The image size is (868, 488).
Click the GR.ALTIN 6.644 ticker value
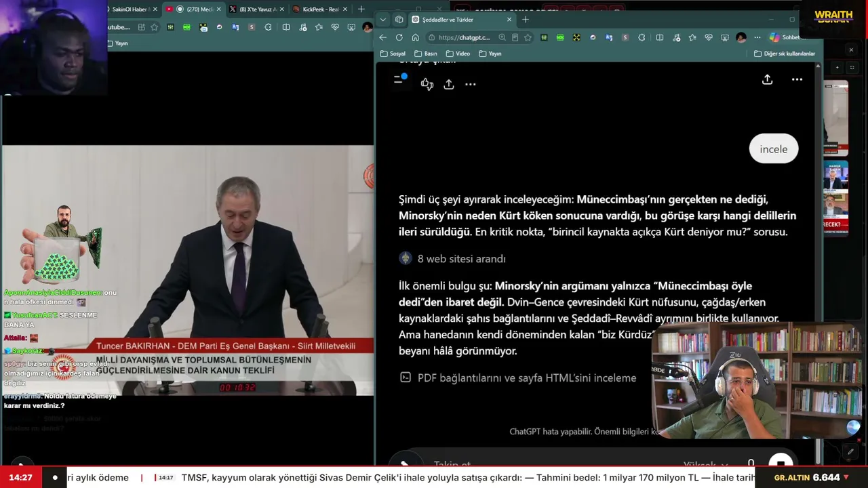pyautogui.click(x=812, y=477)
